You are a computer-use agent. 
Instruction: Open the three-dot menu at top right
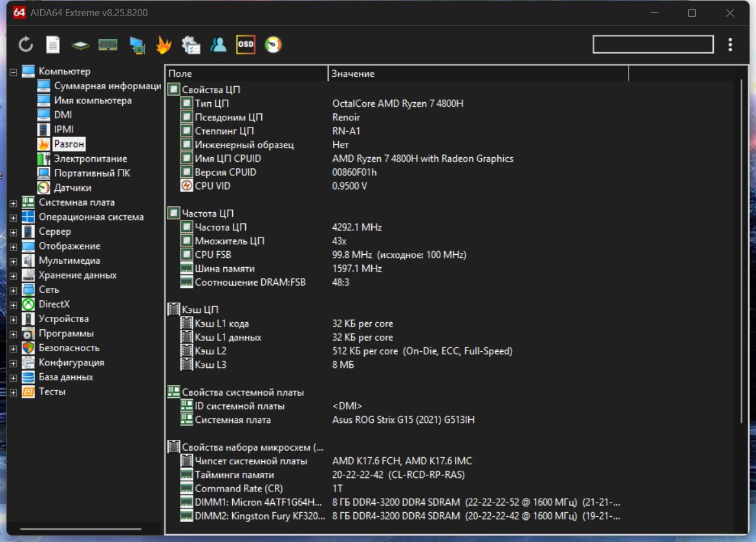730,45
